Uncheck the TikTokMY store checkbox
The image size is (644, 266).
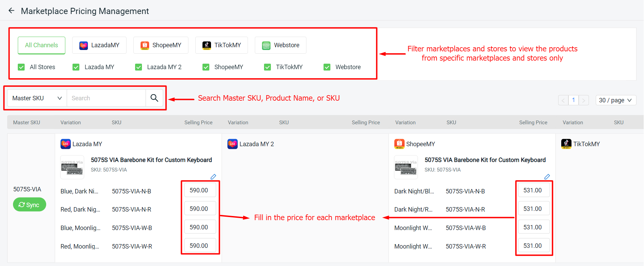[x=267, y=67]
